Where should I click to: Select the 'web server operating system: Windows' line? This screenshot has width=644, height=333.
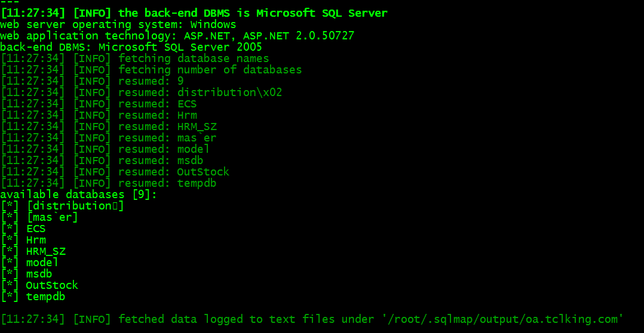tap(118, 24)
